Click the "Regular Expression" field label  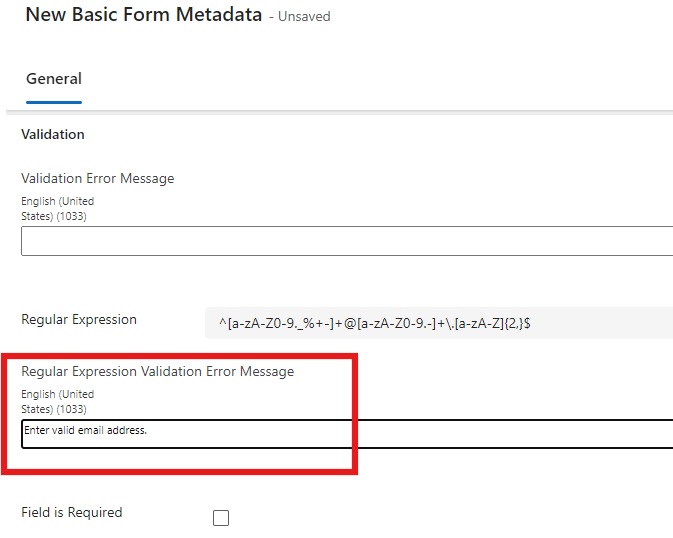(x=79, y=320)
